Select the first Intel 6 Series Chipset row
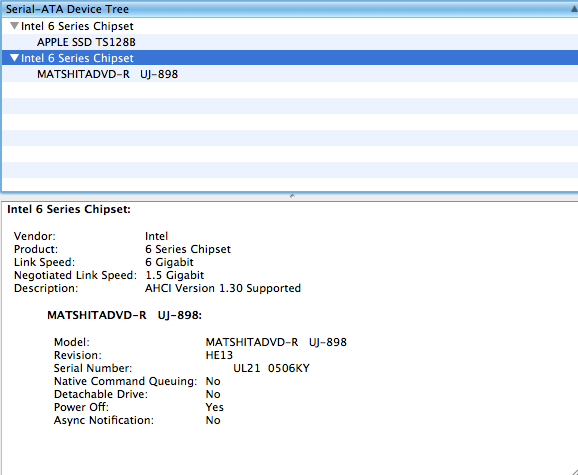The height and width of the screenshot is (475, 578). (290, 26)
